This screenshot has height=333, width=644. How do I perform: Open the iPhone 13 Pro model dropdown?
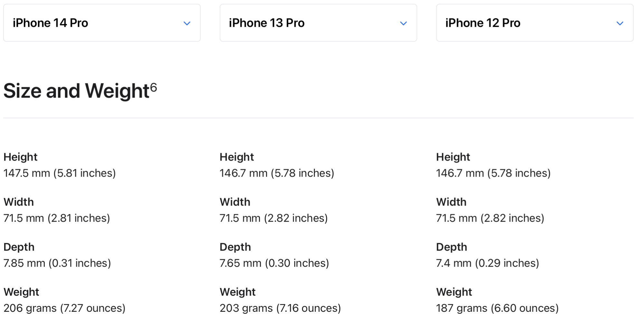click(318, 23)
